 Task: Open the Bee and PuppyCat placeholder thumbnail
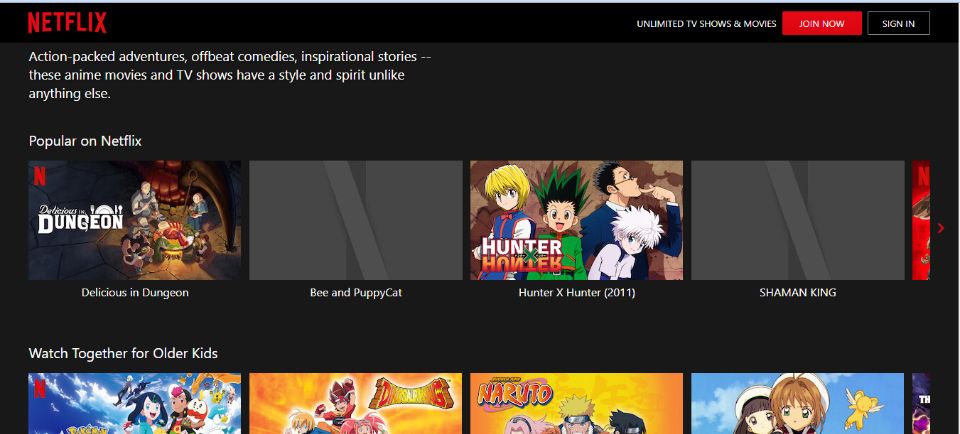click(356, 220)
